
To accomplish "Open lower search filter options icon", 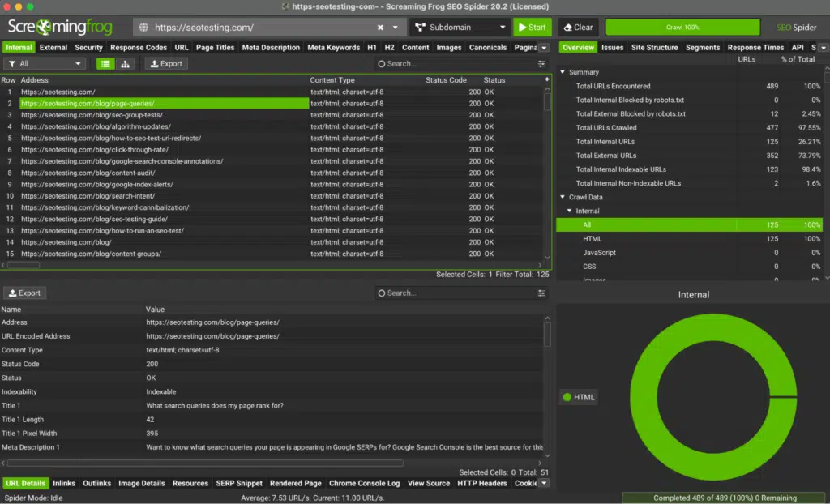I will tap(541, 293).
